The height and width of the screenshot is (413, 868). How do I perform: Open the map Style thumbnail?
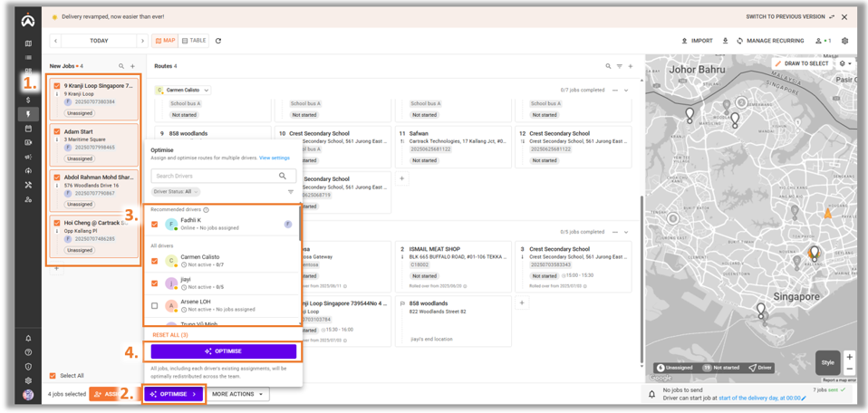click(x=827, y=362)
